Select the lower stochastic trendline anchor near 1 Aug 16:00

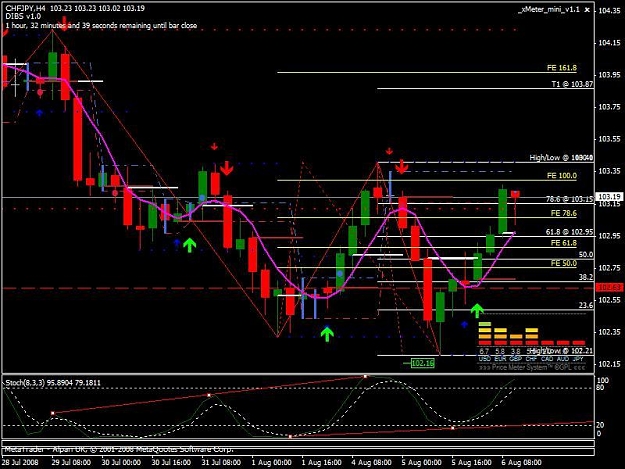290,437
